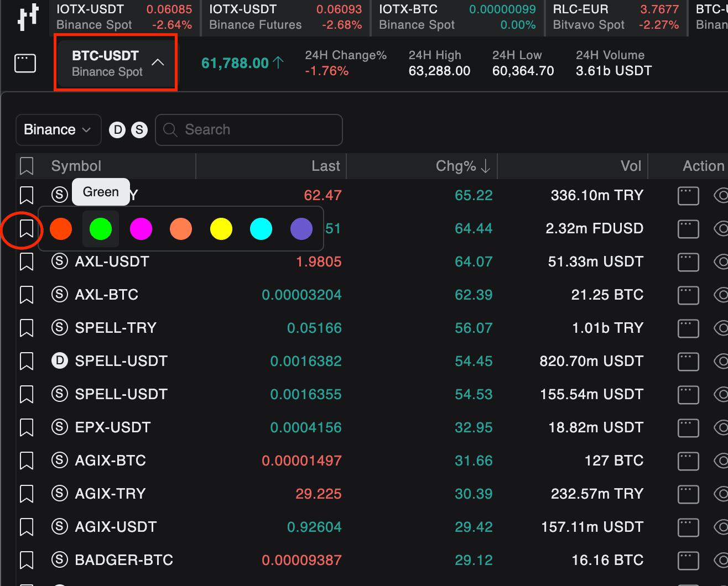The image size is (728, 586).
Task: Bookmark the BADGER-BTC row
Action: coord(27,560)
